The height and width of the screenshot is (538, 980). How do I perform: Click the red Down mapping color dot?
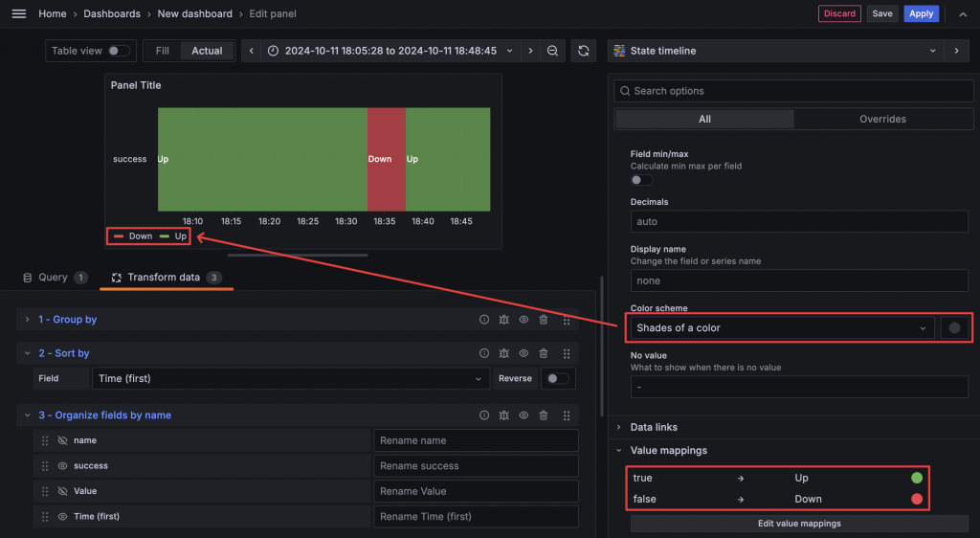(x=917, y=500)
